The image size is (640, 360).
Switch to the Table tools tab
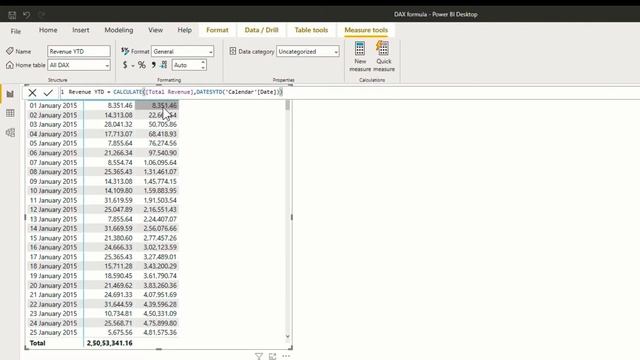311,30
